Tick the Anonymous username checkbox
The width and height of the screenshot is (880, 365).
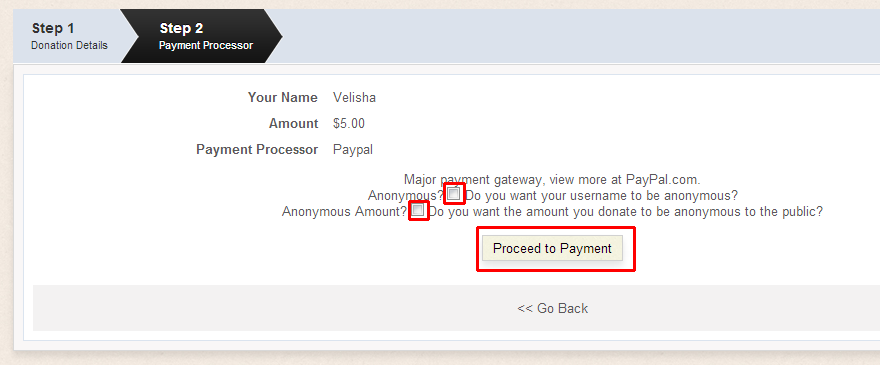tap(454, 194)
